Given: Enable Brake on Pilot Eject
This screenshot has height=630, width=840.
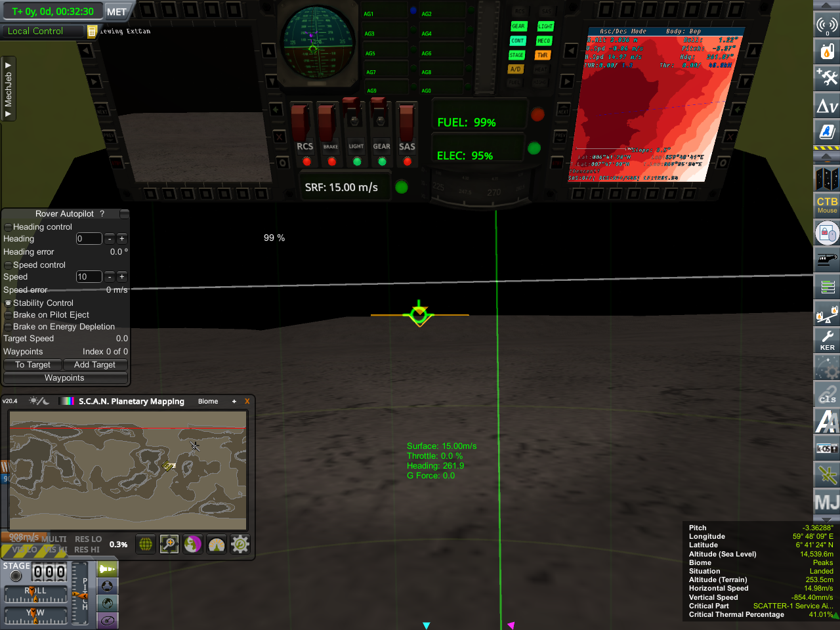Looking at the screenshot, I should [x=8, y=315].
